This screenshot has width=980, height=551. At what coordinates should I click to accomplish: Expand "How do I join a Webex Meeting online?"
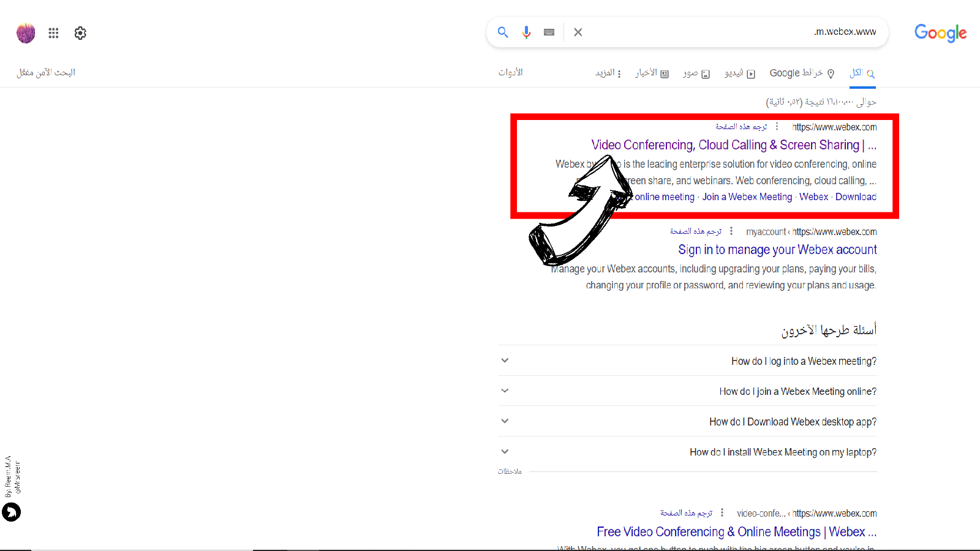click(505, 391)
